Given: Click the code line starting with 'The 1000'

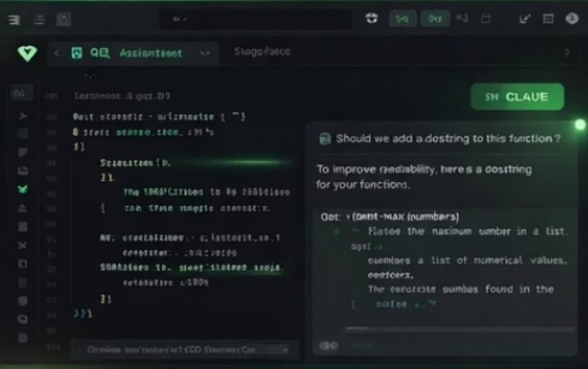Looking at the screenshot, I should point(207,192).
